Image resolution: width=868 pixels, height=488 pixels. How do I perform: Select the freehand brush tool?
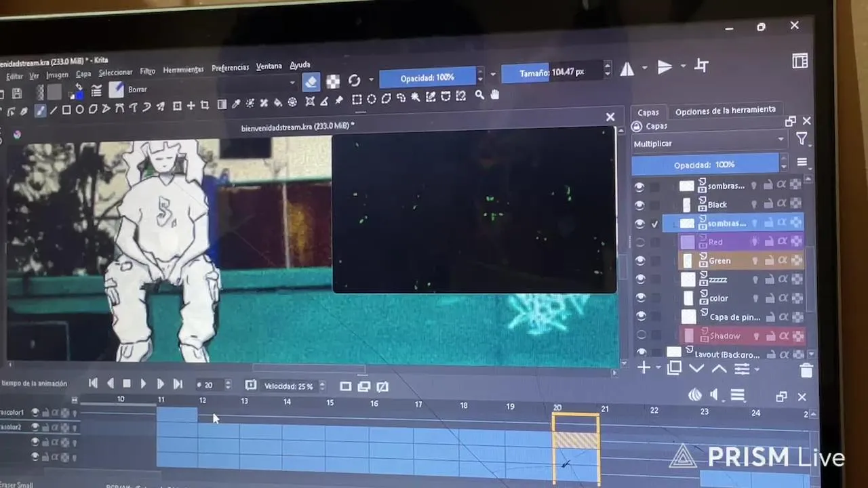(40, 110)
